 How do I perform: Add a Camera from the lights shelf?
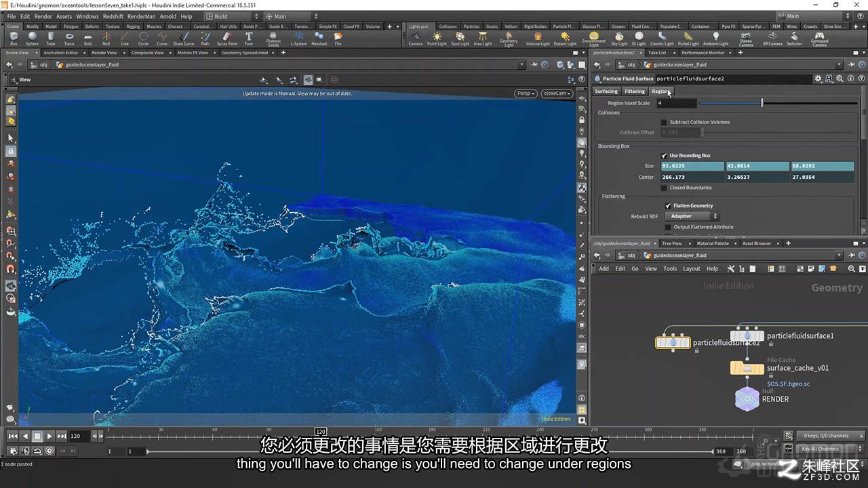(x=415, y=39)
